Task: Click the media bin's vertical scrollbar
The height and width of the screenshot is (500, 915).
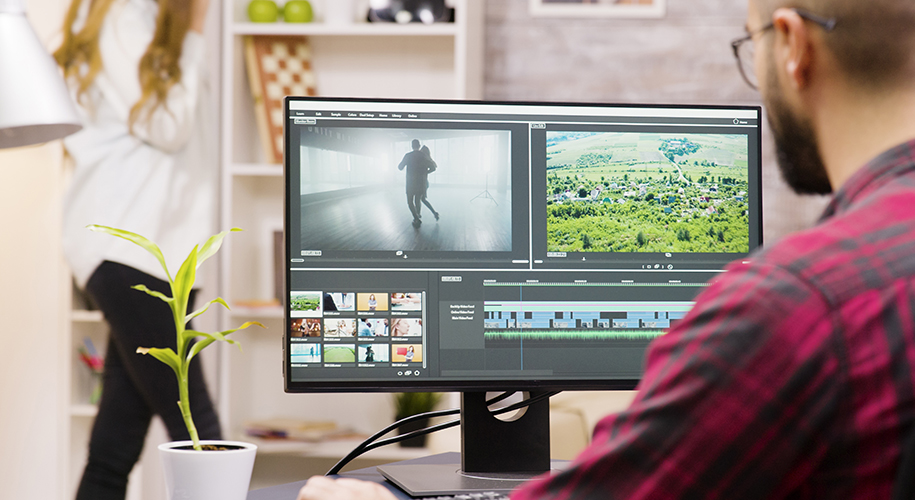Action: [x=424, y=330]
